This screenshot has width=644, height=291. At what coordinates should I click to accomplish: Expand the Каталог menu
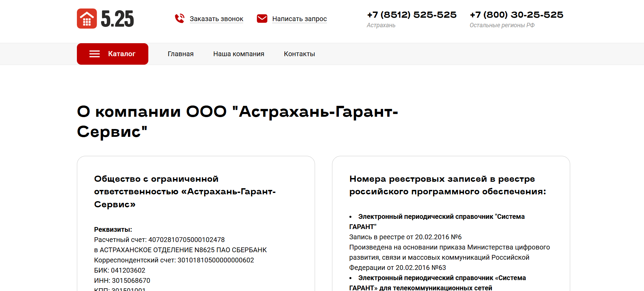pos(121,54)
